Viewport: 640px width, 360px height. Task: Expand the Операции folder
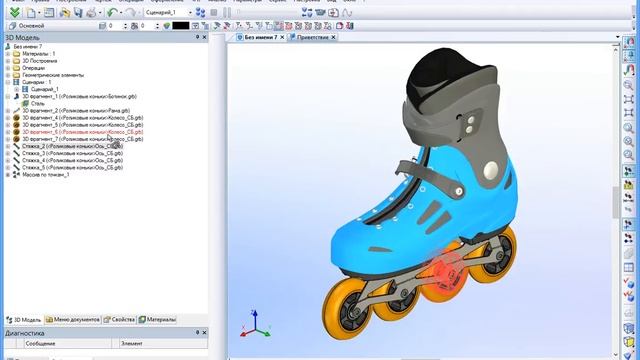(x=8, y=68)
